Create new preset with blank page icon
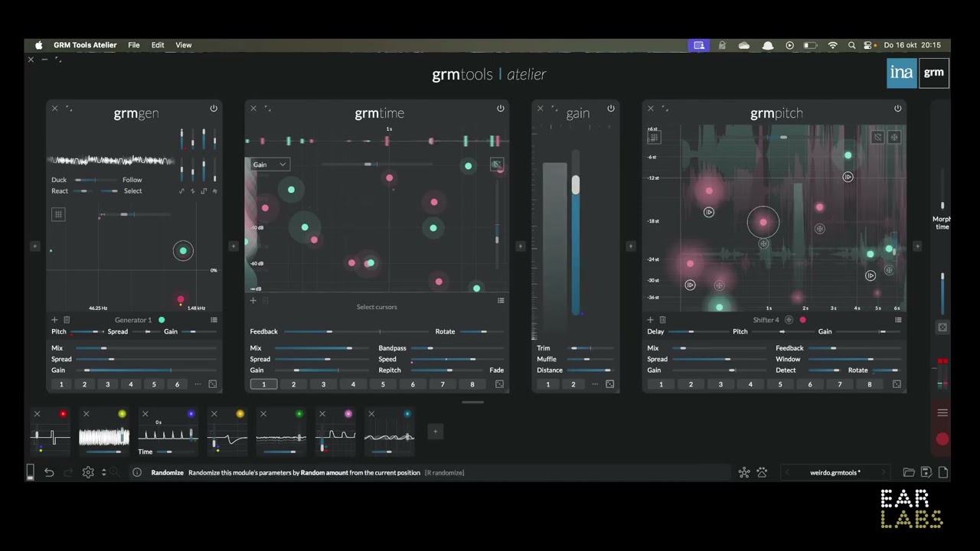The image size is (980, 551). [x=943, y=472]
